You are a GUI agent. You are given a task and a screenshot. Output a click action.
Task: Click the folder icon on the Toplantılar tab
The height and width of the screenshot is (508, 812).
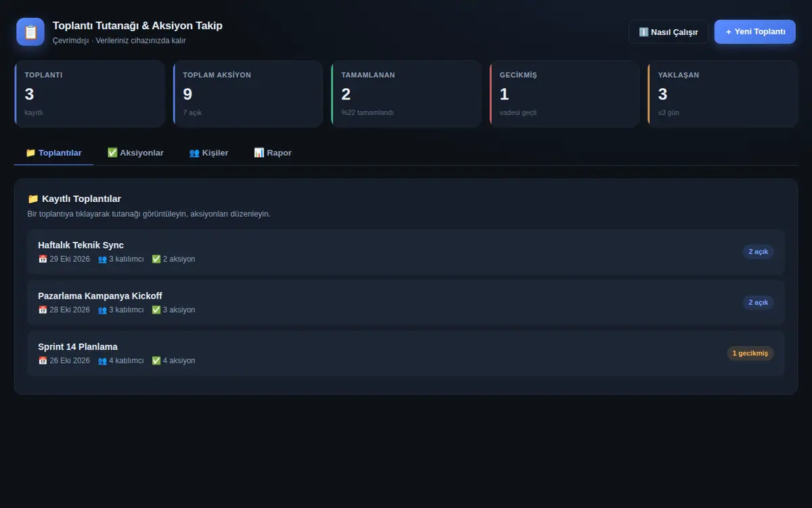pos(30,153)
